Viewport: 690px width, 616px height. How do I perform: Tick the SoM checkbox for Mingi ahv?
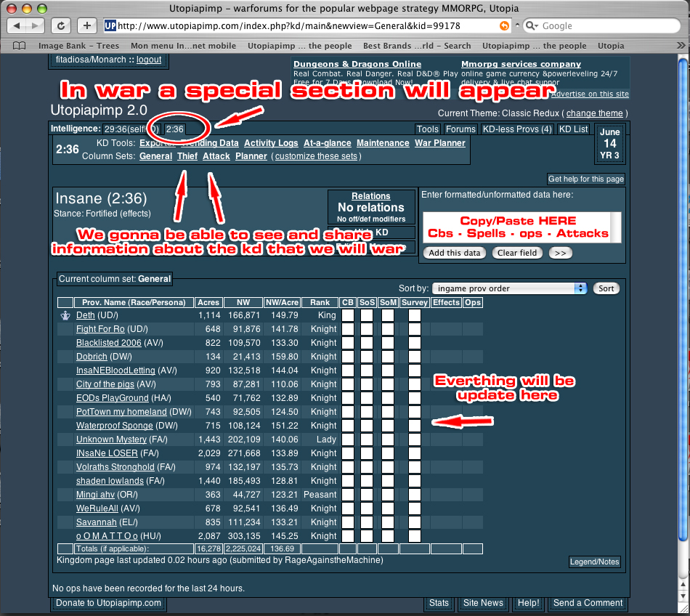point(388,495)
